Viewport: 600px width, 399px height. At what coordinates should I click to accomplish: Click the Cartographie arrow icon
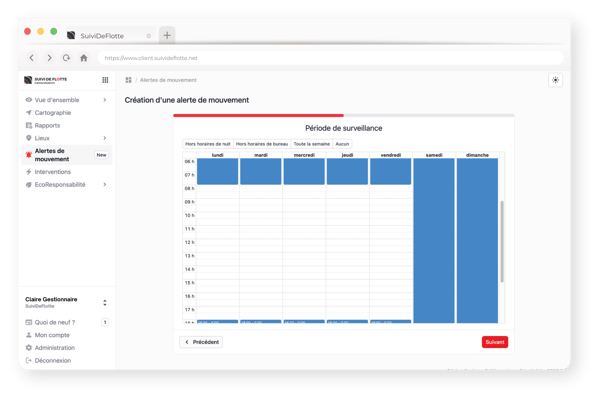(29, 112)
